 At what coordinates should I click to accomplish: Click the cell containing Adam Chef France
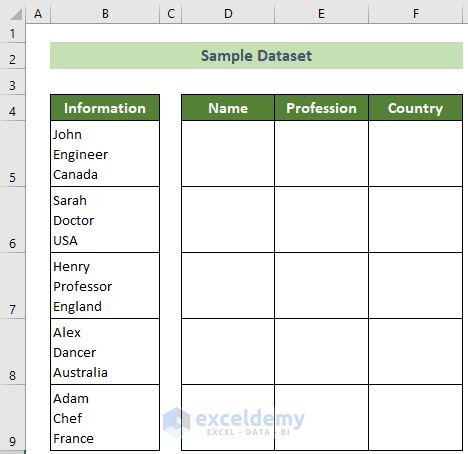105,418
